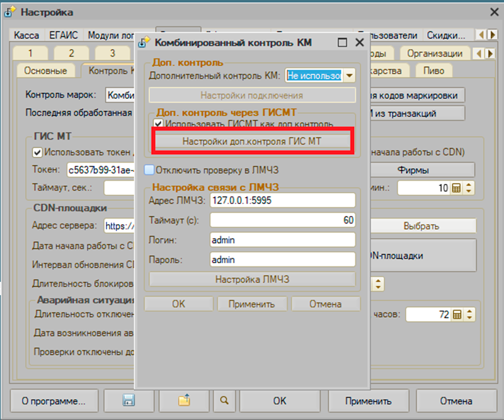Click the magnifier search icon button
This screenshot has height=420, width=504.
224,400
